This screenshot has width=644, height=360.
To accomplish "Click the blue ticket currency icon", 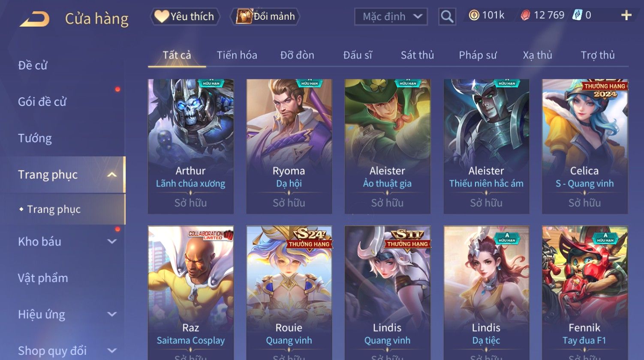I will click(577, 15).
